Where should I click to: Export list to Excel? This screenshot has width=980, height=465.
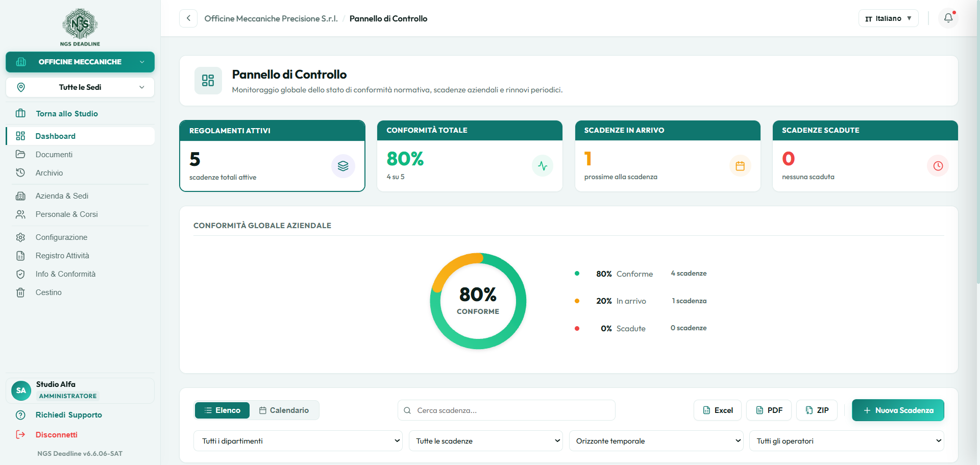click(x=718, y=410)
